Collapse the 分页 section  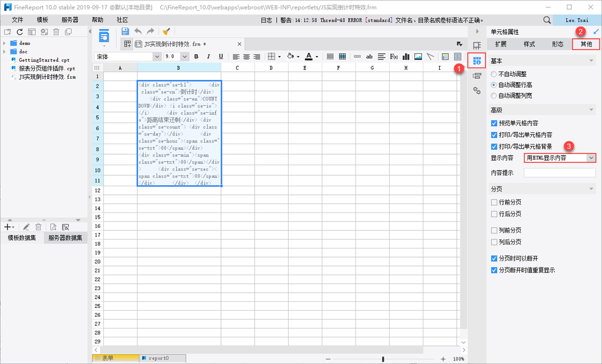[x=591, y=189]
